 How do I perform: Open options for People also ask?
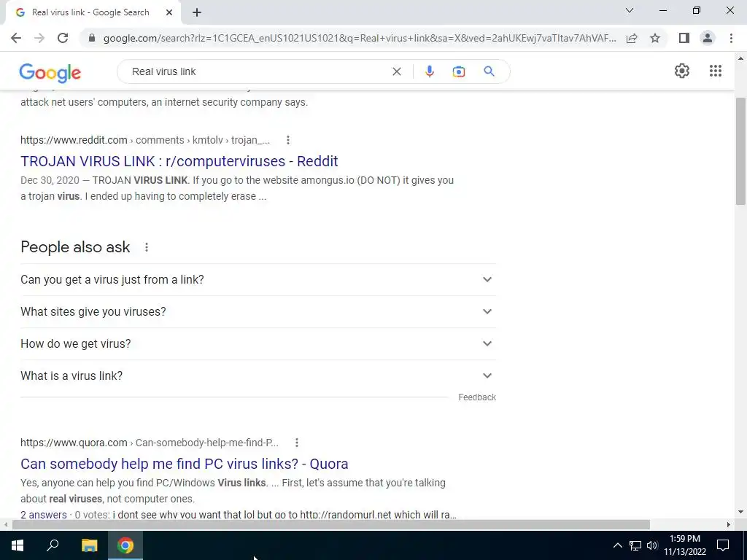(147, 247)
